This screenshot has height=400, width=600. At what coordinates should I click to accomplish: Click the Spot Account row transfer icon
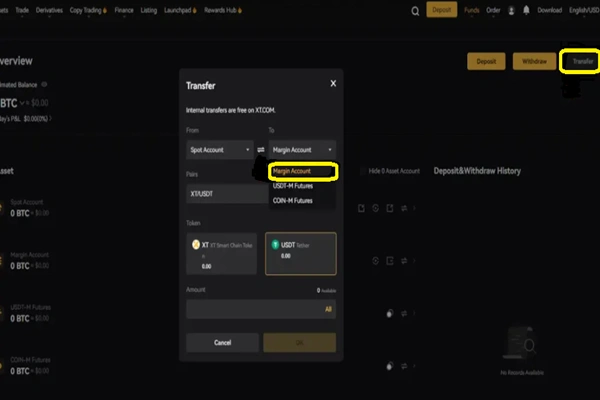click(x=404, y=208)
